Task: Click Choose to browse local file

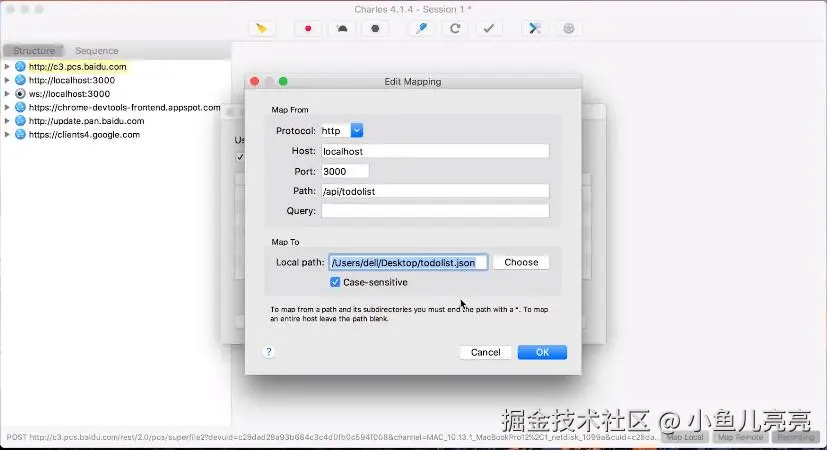Action: (x=521, y=262)
